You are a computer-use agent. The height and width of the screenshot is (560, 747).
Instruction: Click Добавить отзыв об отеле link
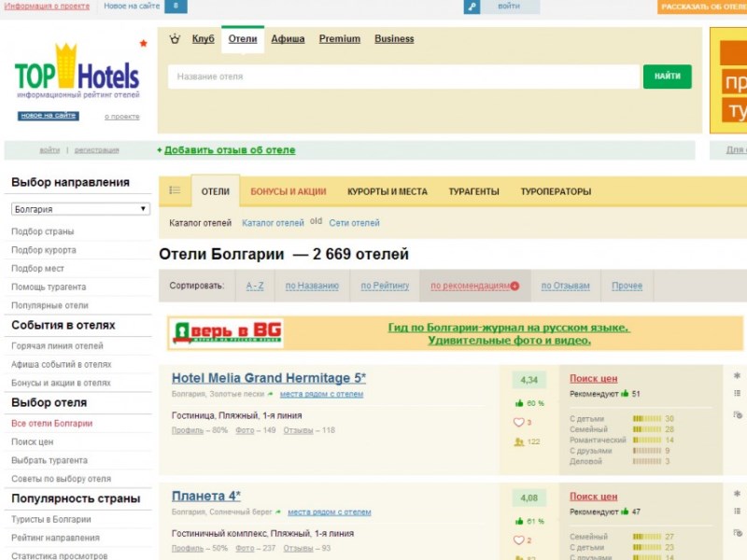(229, 150)
